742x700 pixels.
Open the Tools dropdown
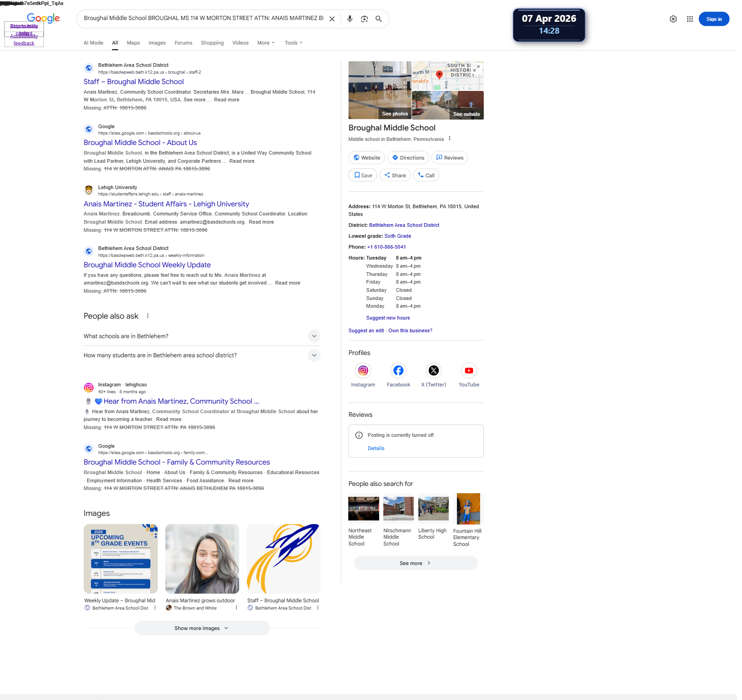293,43
